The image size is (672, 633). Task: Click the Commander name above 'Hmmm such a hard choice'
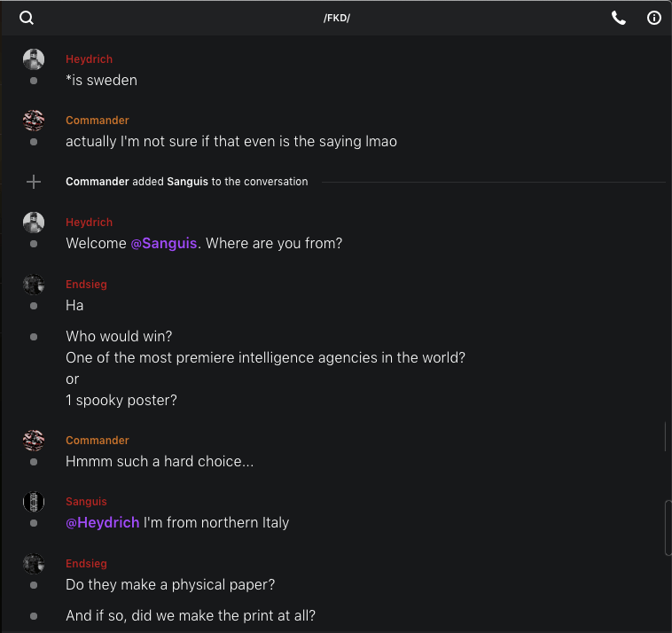pos(98,441)
